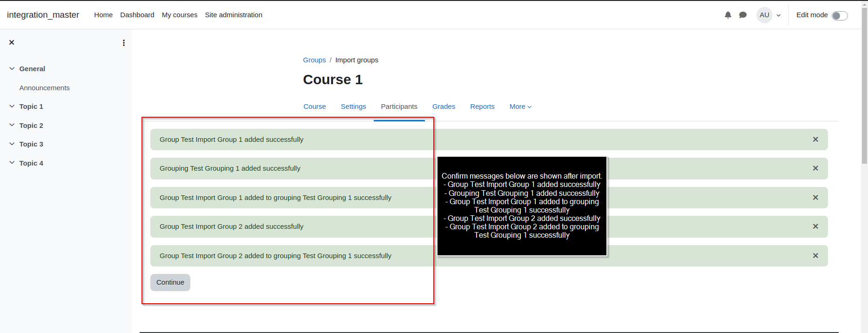Open Announcements in course index

(45, 88)
